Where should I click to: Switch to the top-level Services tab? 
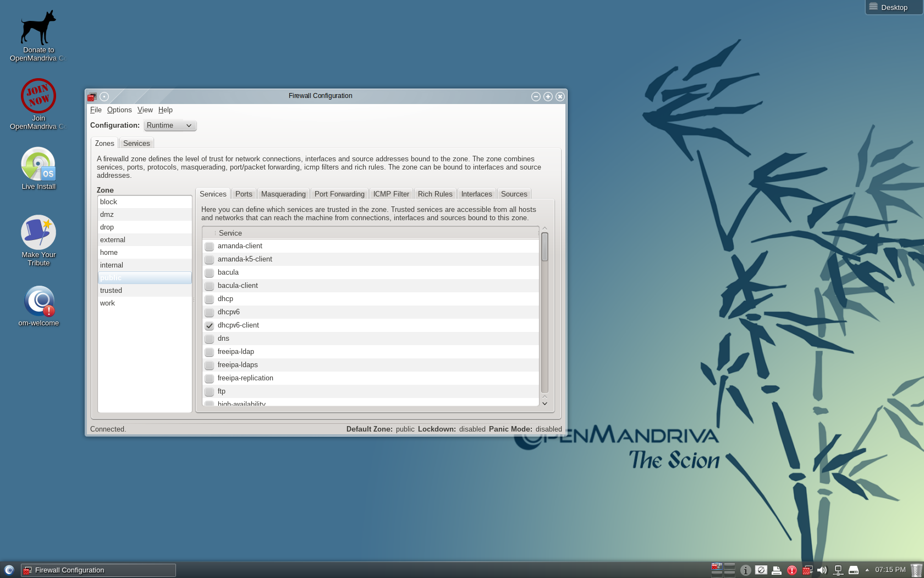click(x=136, y=143)
